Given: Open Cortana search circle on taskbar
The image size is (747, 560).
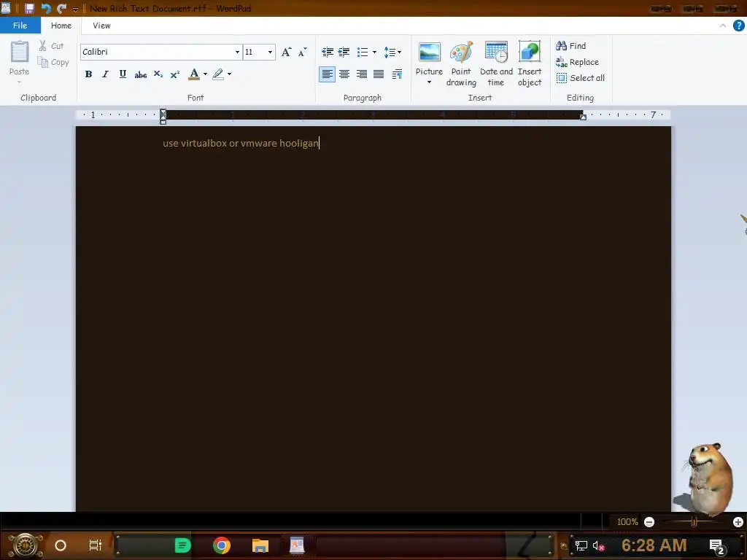Looking at the screenshot, I should [61, 545].
